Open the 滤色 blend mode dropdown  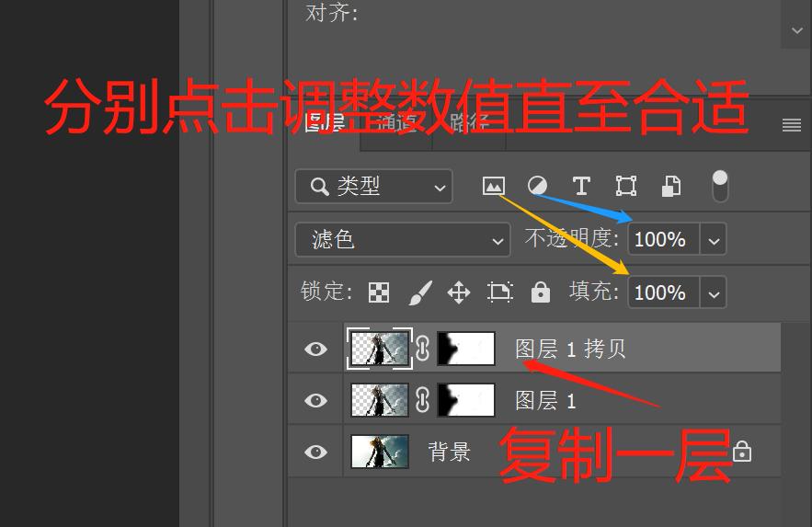pos(403,240)
